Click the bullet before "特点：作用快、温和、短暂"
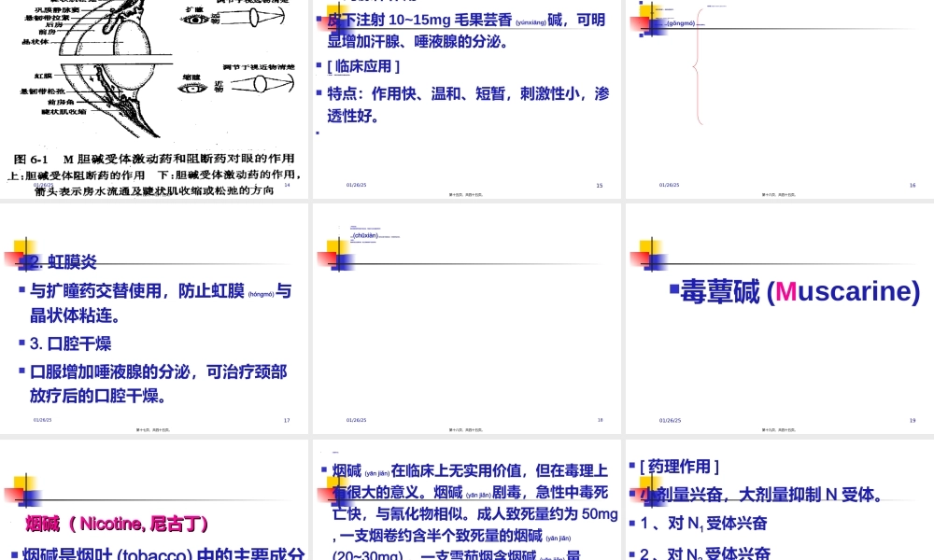This screenshot has width=934, height=560. (x=318, y=93)
